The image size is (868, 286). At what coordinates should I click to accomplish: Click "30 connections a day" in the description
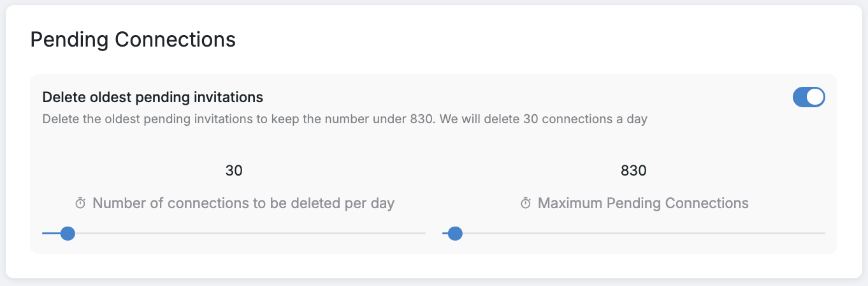[x=585, y=119]
